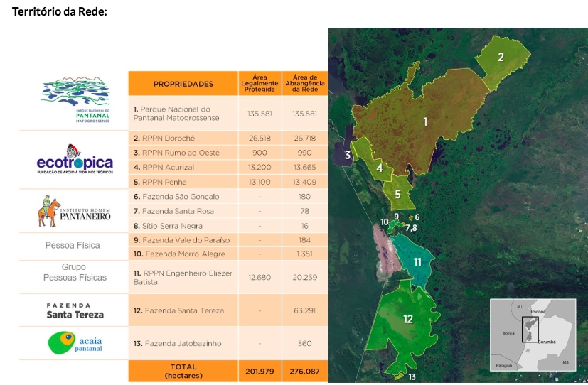This screenshot has height=385, width=588.
Task: Open the inset location map thumbnail
Action: tap(533, 335)
